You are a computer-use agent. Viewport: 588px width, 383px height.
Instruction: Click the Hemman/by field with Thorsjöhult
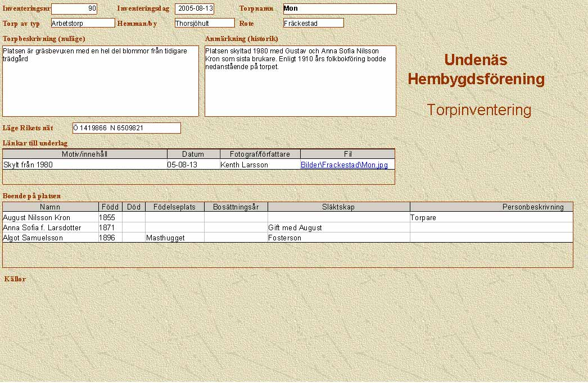click(x=204, y=23)
